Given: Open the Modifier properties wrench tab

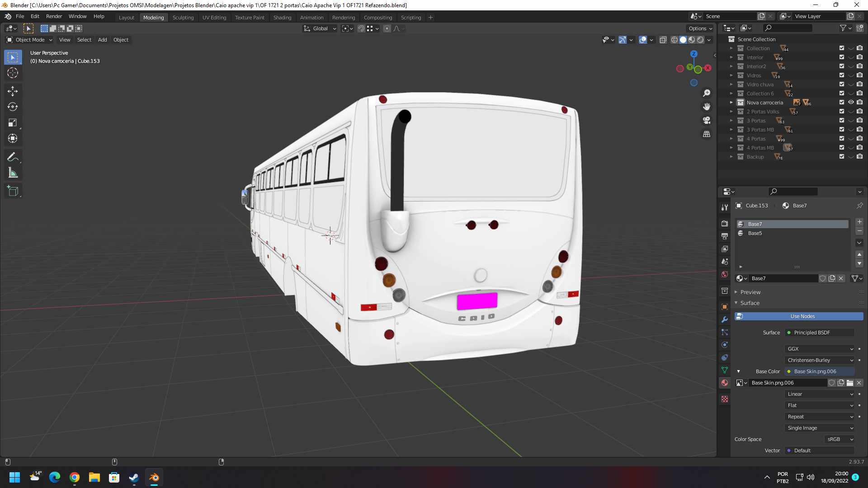Looking at the screenshot, I should pos(725,319).
